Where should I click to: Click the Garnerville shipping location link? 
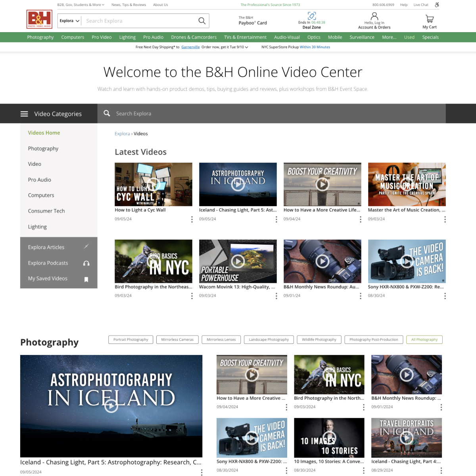click(190, 47)
